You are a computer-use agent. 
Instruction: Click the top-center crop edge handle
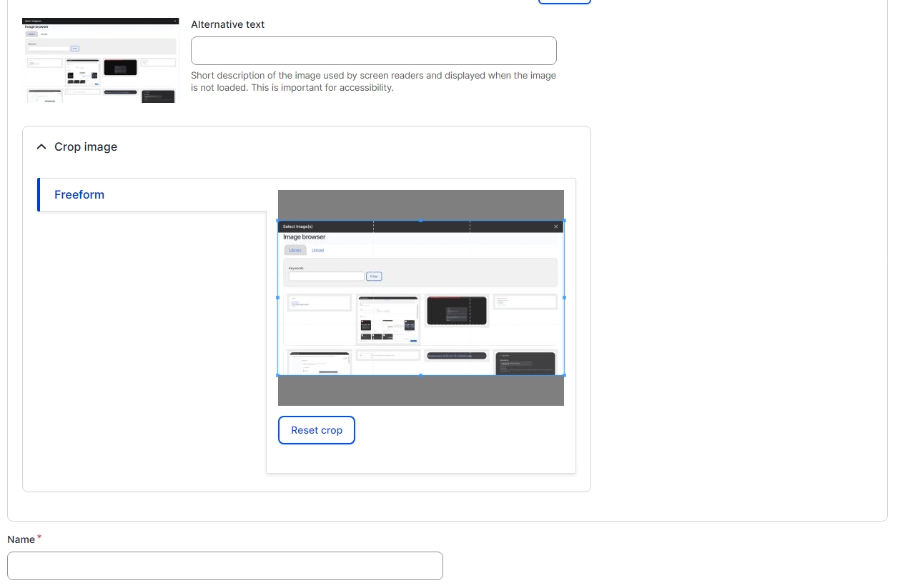click(420, 221)
